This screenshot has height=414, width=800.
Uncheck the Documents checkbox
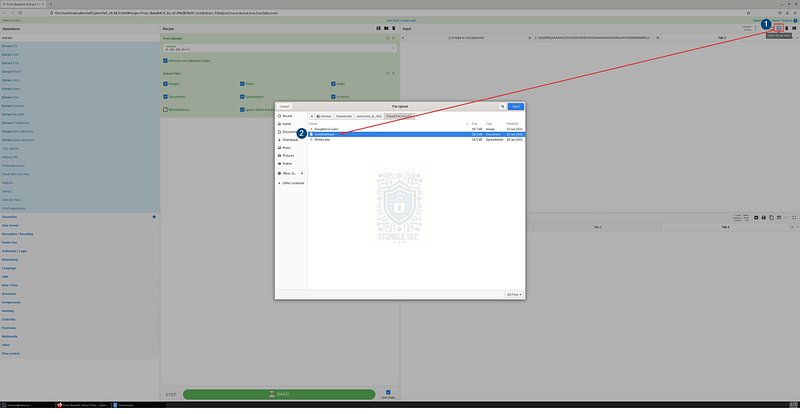(165, 96)
